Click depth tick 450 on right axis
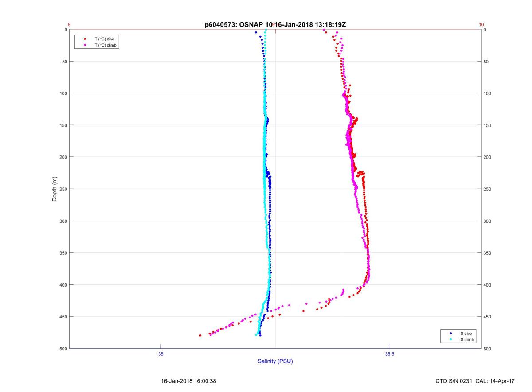 (487, 317)
